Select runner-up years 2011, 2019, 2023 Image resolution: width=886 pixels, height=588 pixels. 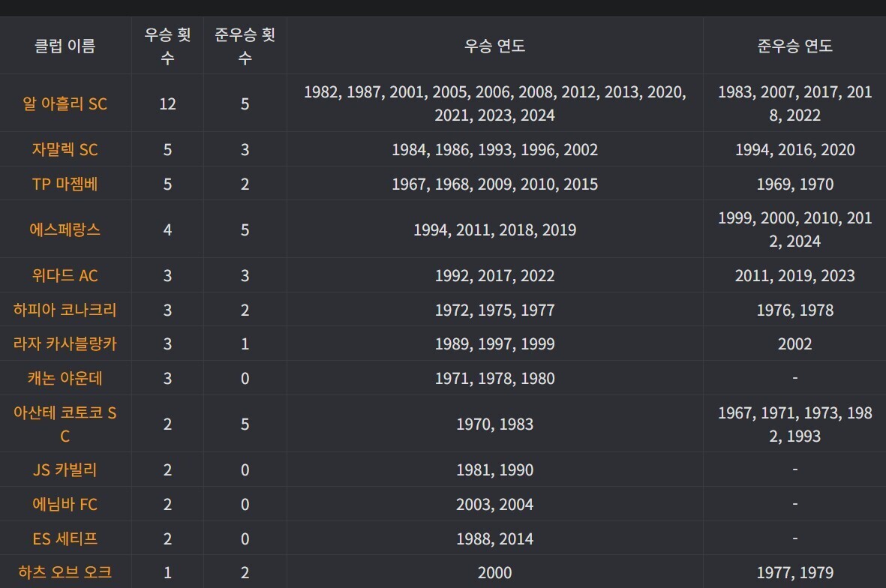[794, 276]
